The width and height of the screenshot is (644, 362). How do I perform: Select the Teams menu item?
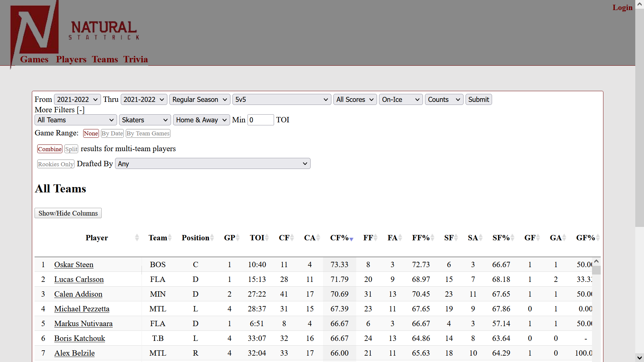coord(105,59)
